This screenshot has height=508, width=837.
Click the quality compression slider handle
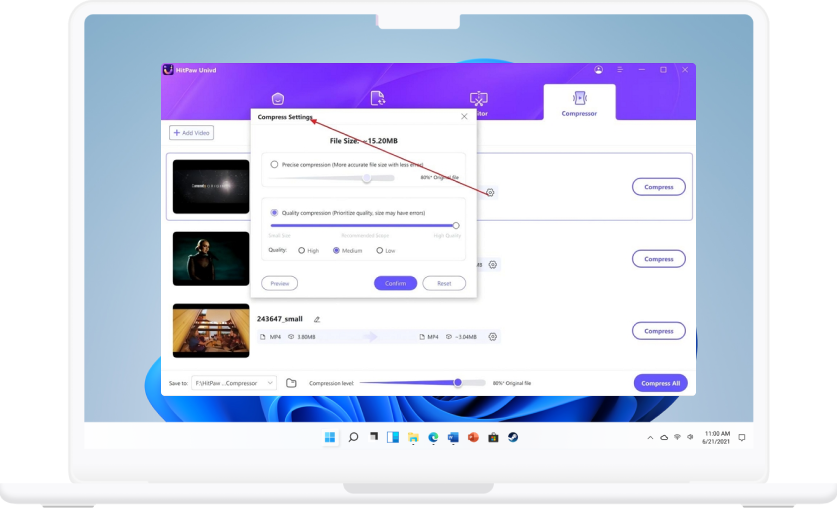tap(455, 226)
